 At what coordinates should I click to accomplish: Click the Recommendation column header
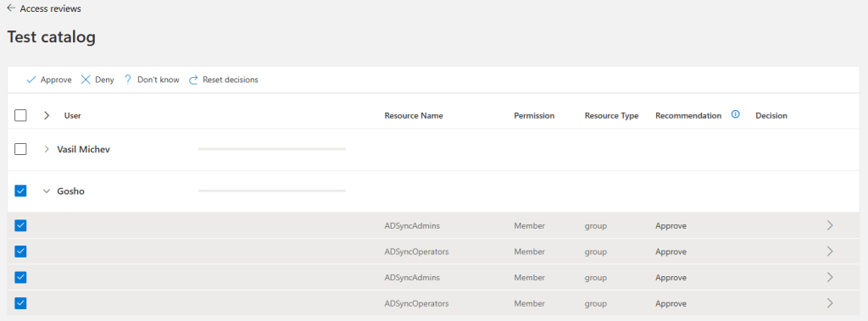[x=688, y=116]
